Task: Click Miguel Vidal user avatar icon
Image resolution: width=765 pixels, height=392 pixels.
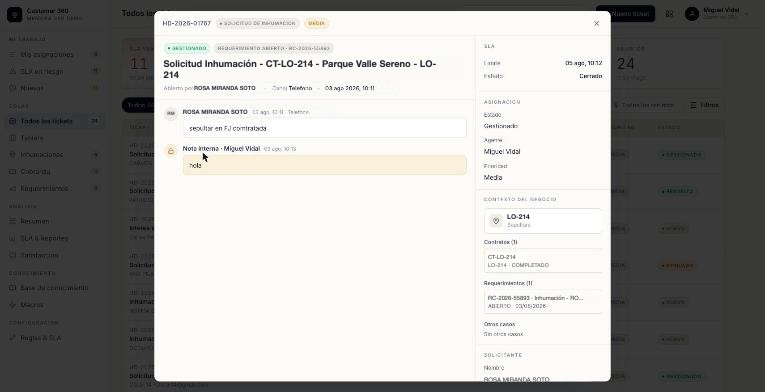Action: point(692,14)
